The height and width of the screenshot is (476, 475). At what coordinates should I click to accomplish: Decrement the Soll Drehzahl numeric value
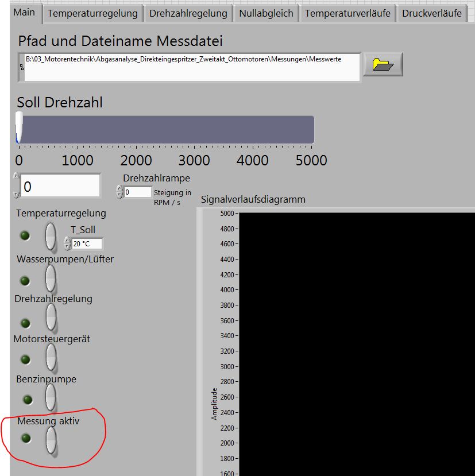pos(17,195)
